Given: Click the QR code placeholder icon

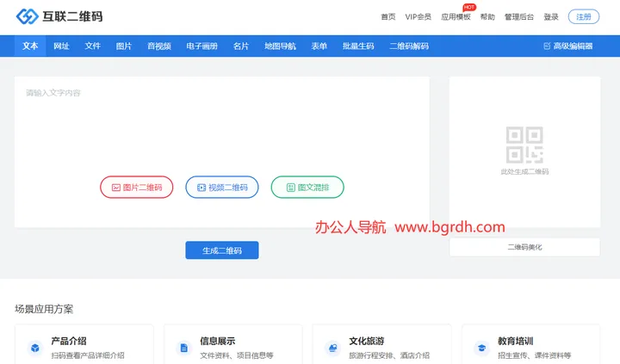Looking at the screenshot, I should click(524, 145).
